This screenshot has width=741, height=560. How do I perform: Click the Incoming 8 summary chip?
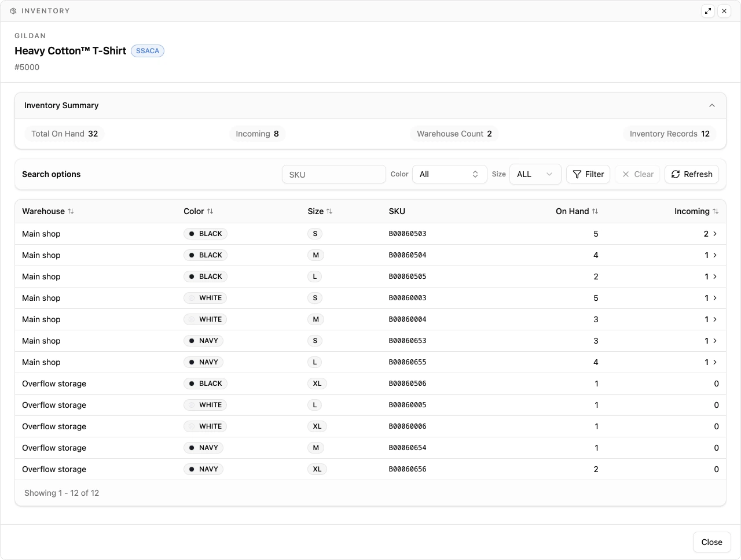258,134
